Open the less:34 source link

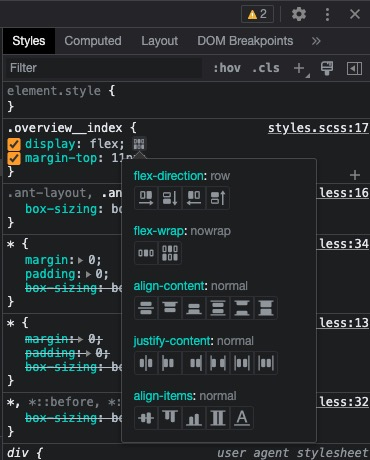[x=344, y=244]
